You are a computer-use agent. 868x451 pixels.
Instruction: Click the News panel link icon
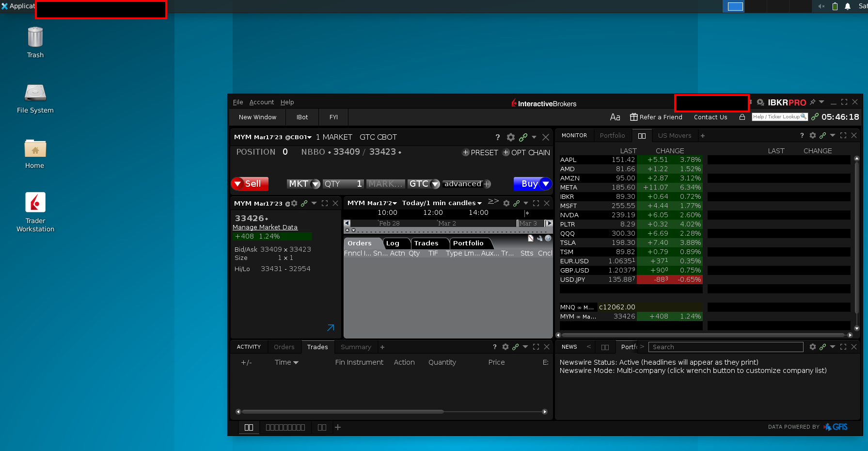pyautogui.click(x=822, y=347)
